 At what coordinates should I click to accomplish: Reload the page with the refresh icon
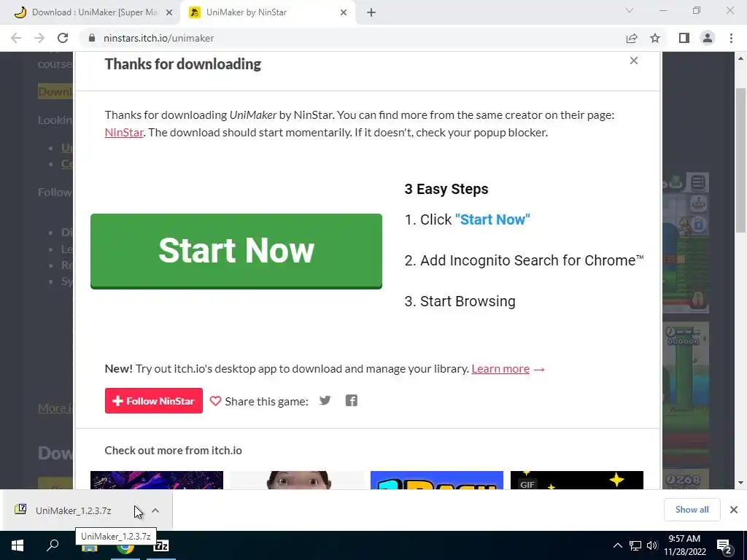(63, 38)
